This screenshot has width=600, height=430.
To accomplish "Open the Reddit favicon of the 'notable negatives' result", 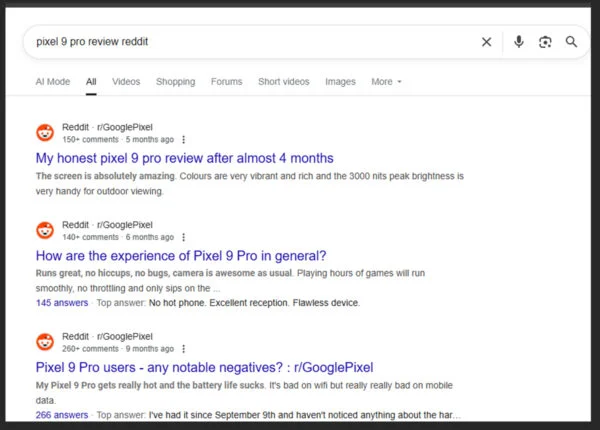I will pyautogui.click(x=45, y=342).
